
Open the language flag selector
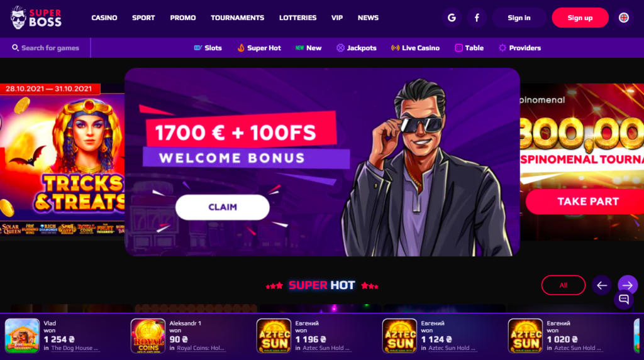(x=623, y=18)
